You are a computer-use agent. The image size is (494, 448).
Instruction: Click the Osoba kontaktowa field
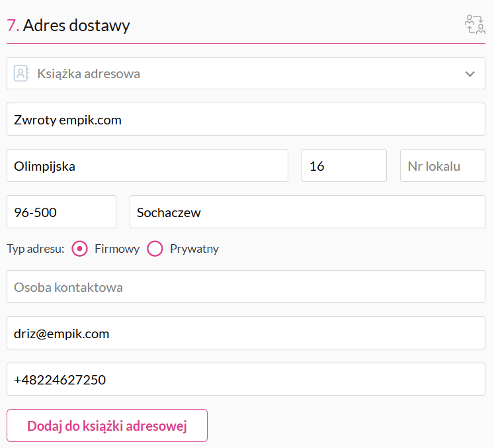coord(246,287)
